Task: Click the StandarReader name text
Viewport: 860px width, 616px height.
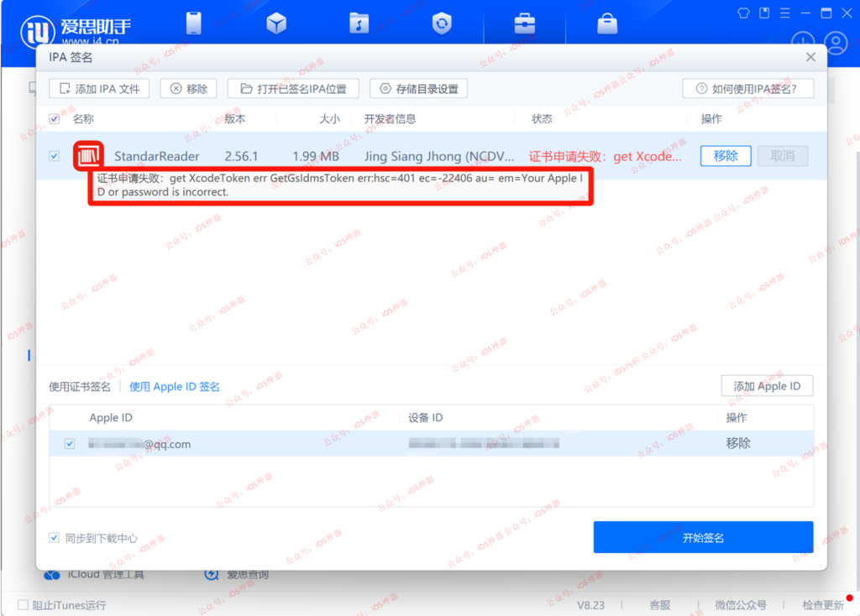Action: [x=157, y=156]
